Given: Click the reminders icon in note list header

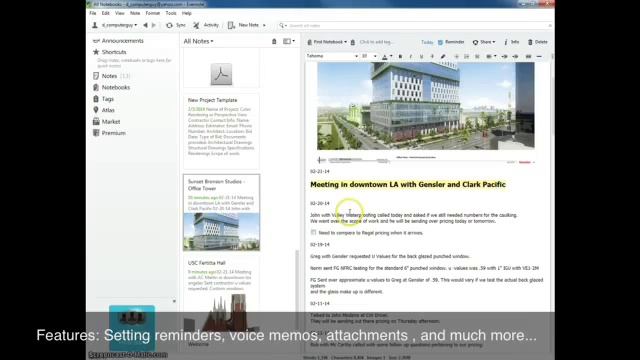Looking at the screenshot, I should pos(274,41).
